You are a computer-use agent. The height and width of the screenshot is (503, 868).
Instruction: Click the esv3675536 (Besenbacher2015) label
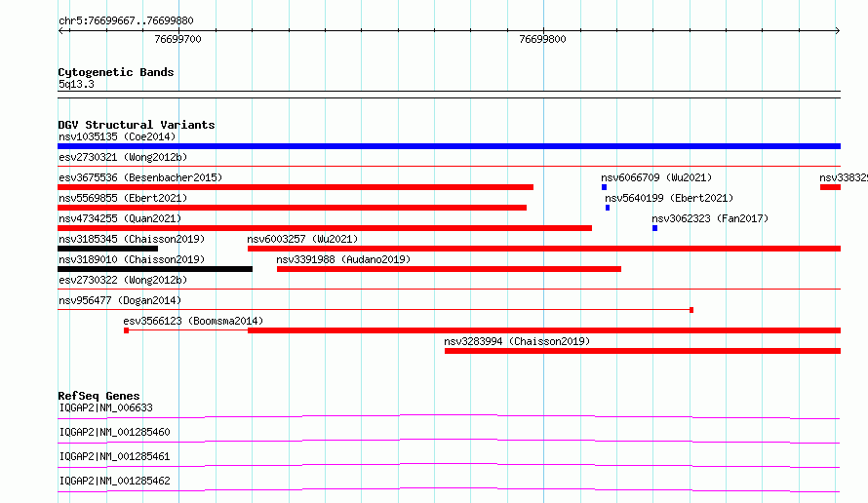click(x=140, y=177)
